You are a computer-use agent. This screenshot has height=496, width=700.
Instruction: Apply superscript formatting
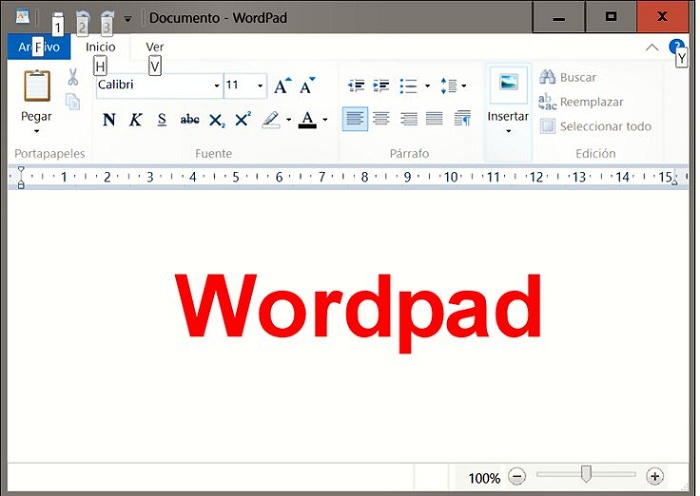(242, 120)
